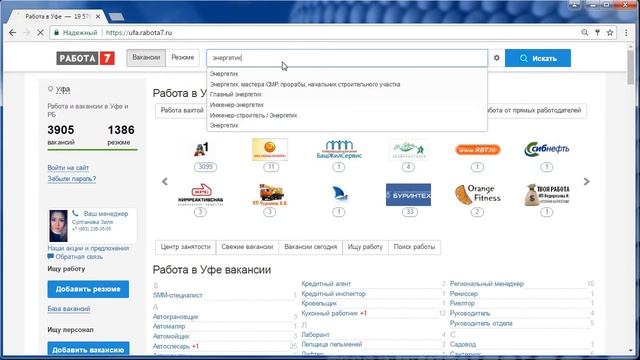640x360 pixels.
Task: Select the Энергетик, мастера СМР suggestion
Action: tap(305, 84)
